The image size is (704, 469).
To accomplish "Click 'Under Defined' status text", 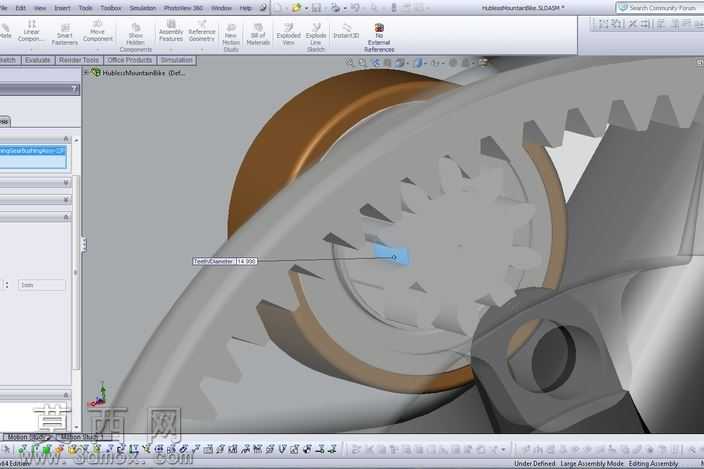I will (x=534, y=464).
